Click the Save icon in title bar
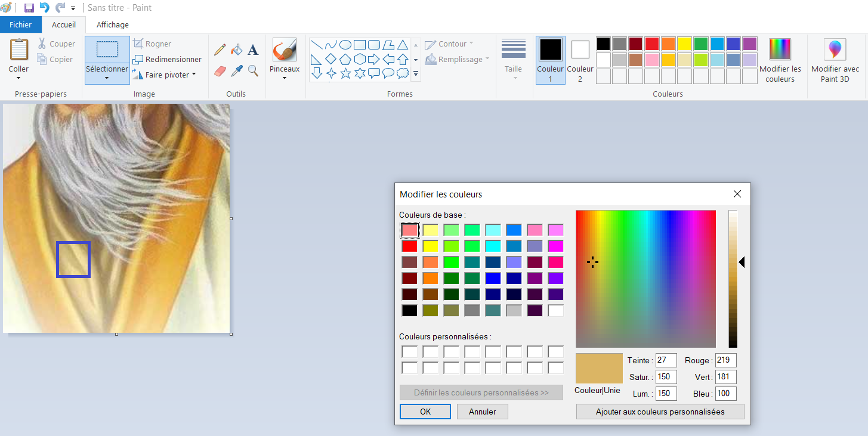868x436 pixels. pyautogui.click(x=29, y=8)
